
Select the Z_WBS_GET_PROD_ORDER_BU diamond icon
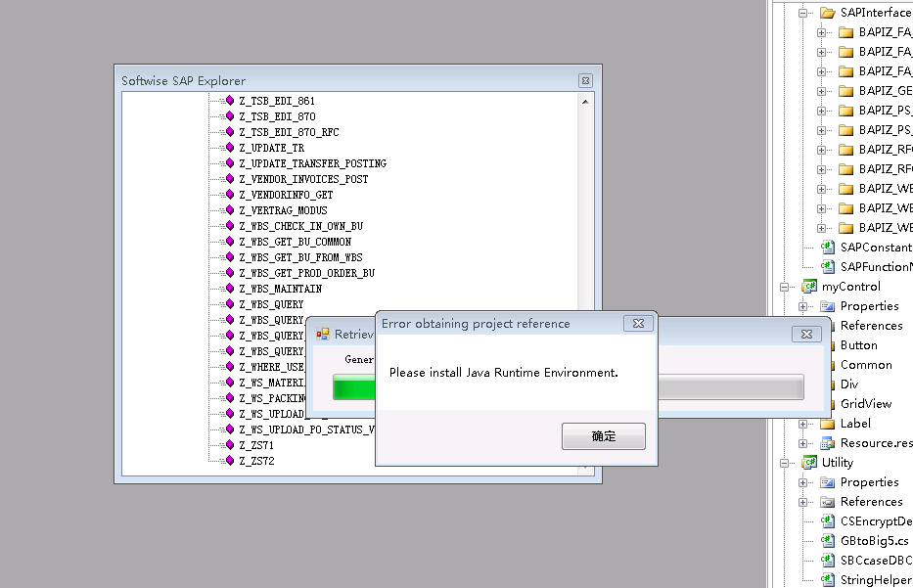[x=230, y=273]
